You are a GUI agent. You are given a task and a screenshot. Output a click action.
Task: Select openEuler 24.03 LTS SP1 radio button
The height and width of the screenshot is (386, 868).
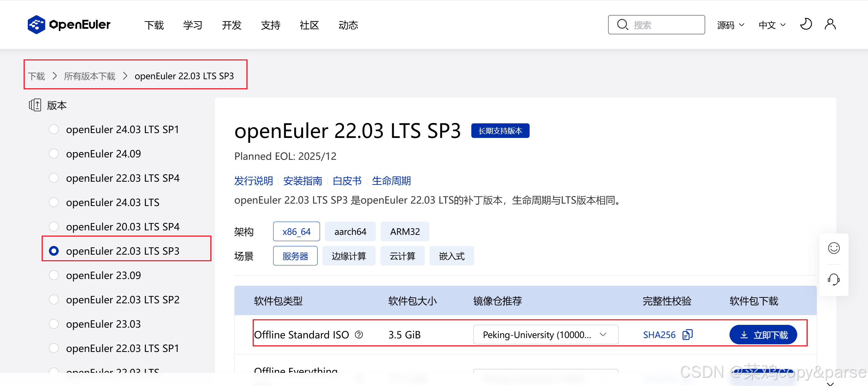pos(54,129)
